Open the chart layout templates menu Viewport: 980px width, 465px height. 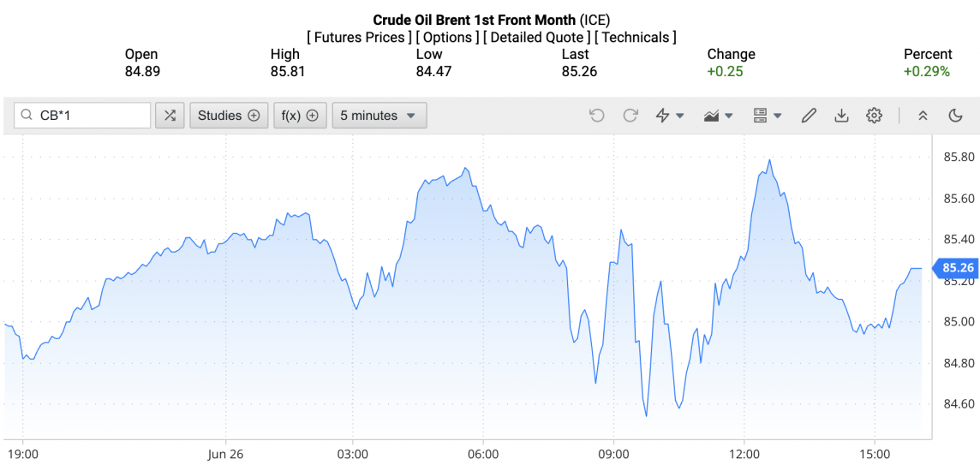pyautogui.click(x=767, y=116)
